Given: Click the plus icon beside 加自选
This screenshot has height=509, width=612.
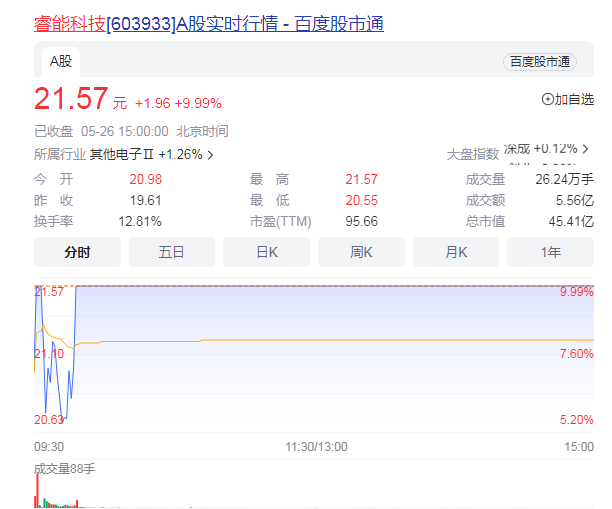Looking at the screenshot, I should pos(547,99).
